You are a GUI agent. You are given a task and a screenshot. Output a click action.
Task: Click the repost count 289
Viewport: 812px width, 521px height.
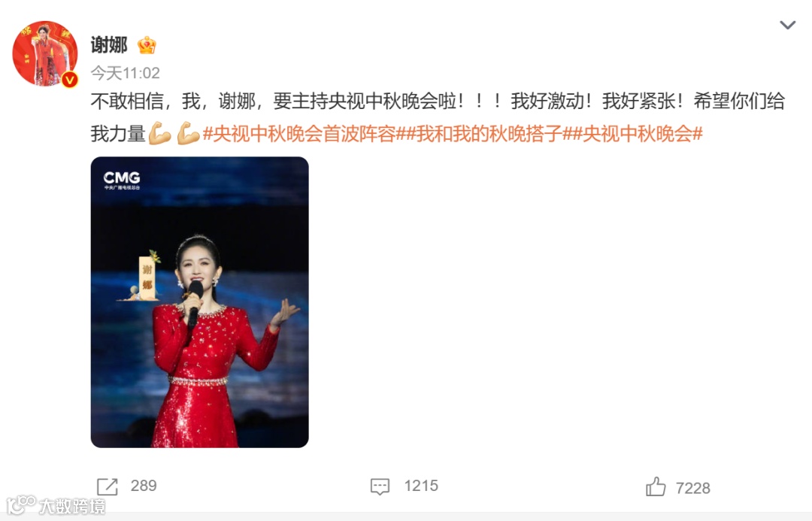[x=144, y=486]
